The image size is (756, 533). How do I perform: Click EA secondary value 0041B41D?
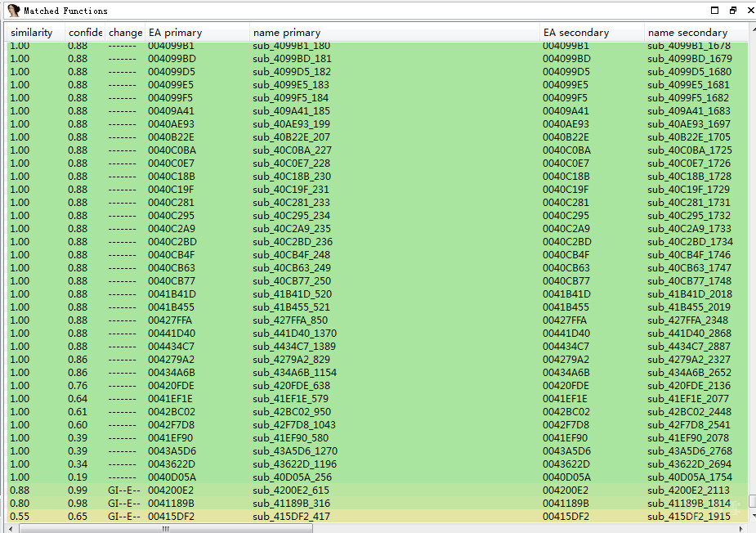[x=566, y=294]
